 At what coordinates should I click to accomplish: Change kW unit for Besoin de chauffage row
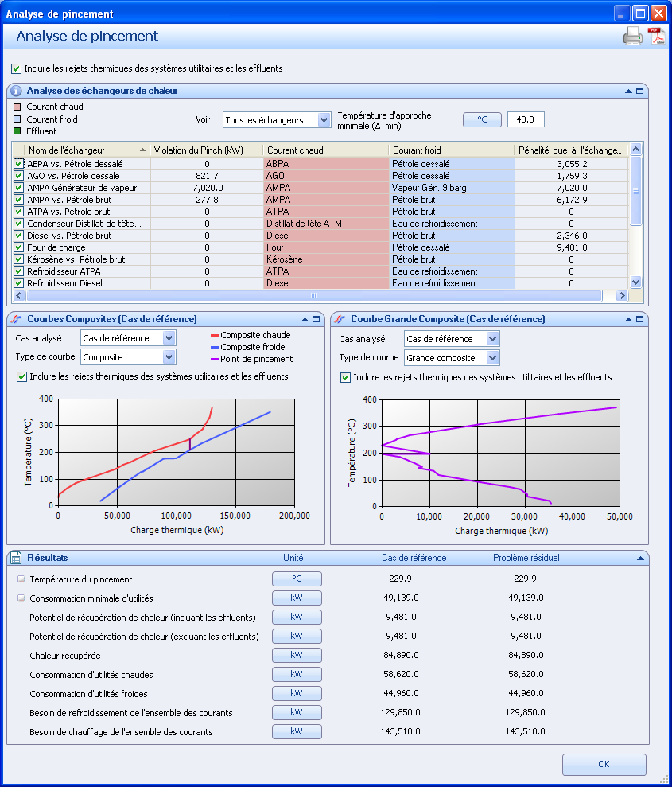pyautogui.click(x=297, y=731)
